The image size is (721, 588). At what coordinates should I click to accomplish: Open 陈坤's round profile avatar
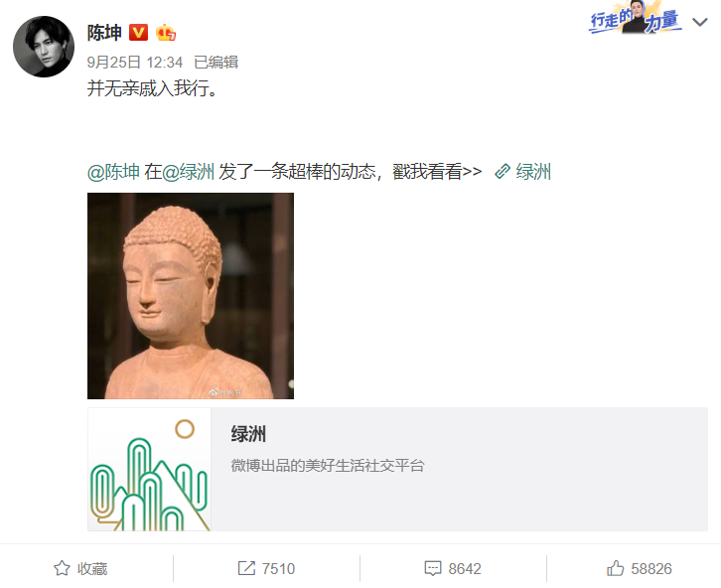tap(44, 47)
